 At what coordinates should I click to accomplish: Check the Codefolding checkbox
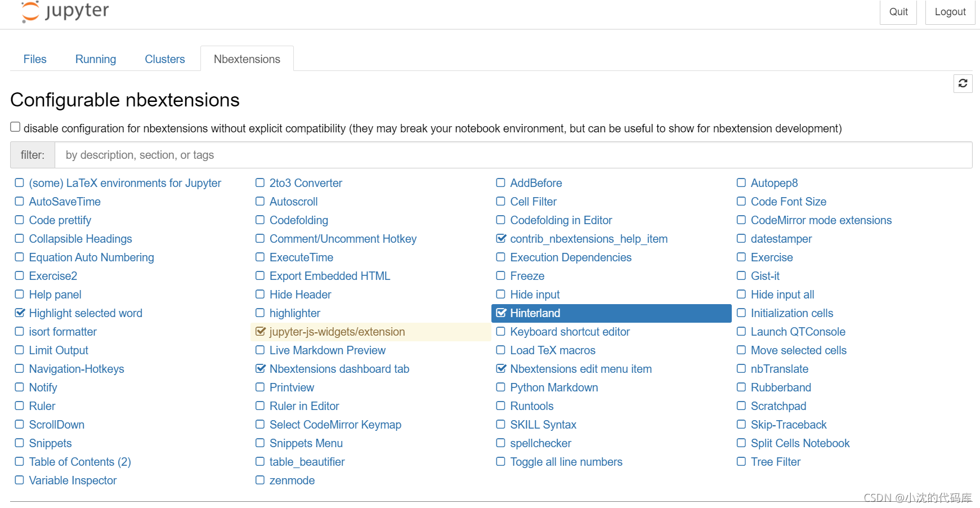tap(260, 220)
